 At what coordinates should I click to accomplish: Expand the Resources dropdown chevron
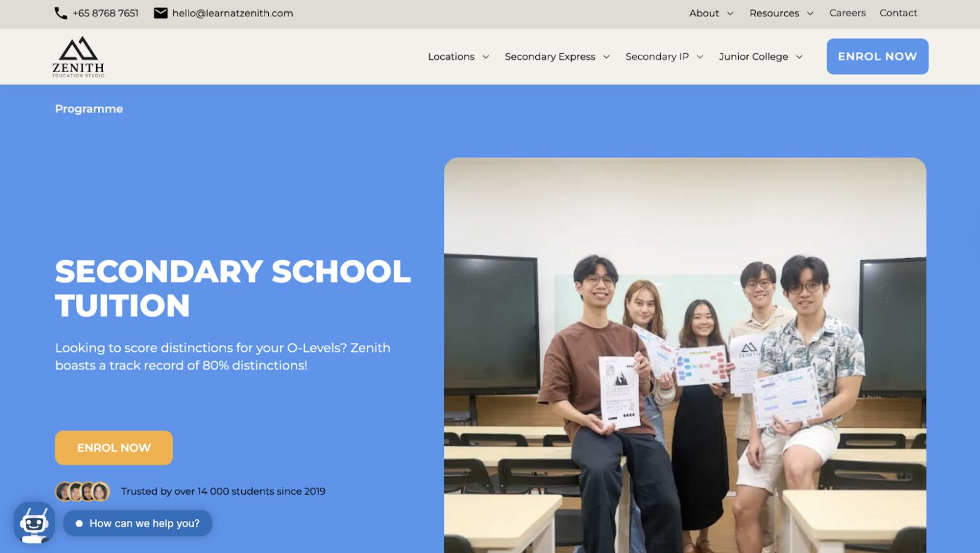[x=810, y=13]
